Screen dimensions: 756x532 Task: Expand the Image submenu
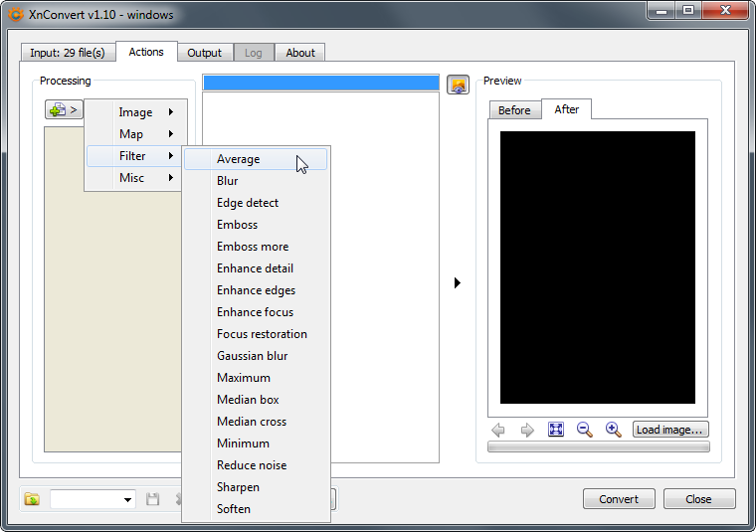[135, 112]
